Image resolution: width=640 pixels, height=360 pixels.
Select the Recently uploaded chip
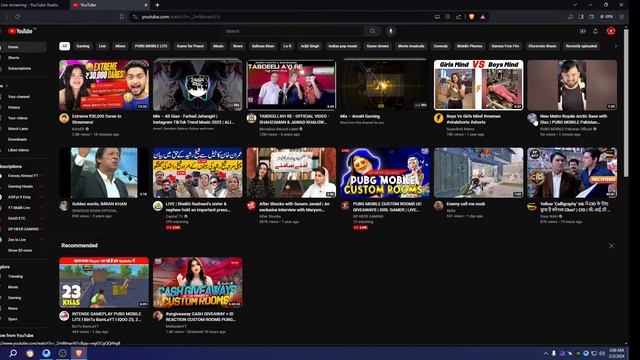[581, 46]
